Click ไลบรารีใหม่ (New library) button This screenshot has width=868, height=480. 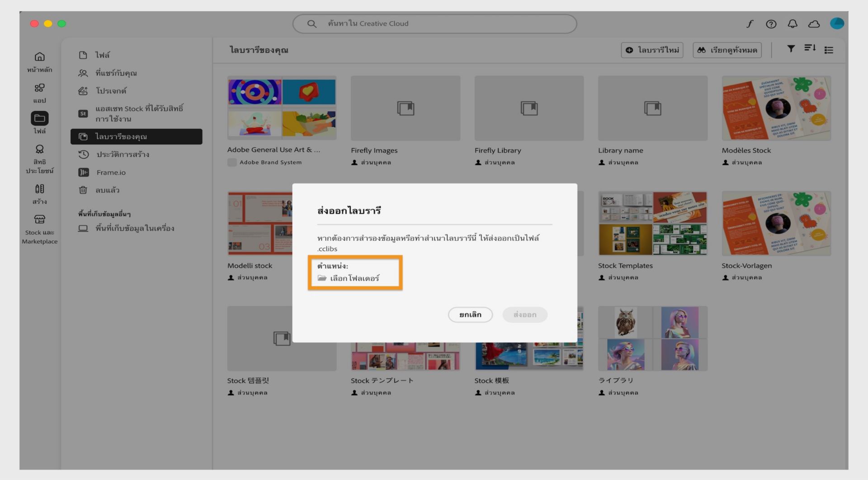pyautogui.click(x=652, y=50)
